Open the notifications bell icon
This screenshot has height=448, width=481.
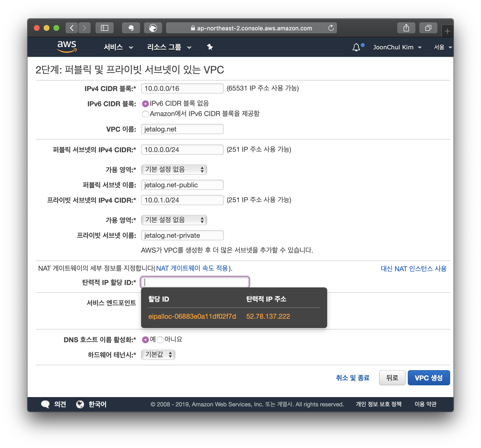click(356, 47)
